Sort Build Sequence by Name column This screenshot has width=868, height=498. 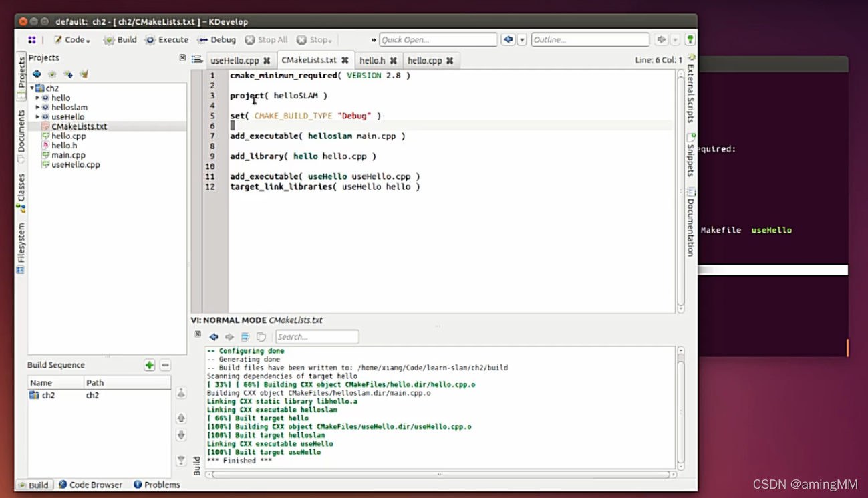click(55, 383)
